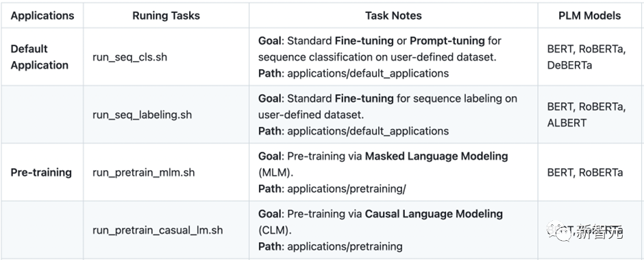The width and height of the screenshot is (644, 260).
Task: Click the PLM Models column header
Action: (589, 16)
